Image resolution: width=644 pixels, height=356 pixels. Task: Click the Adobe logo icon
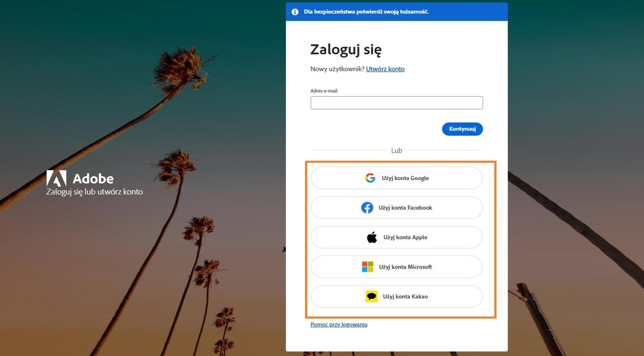(56, 178)
